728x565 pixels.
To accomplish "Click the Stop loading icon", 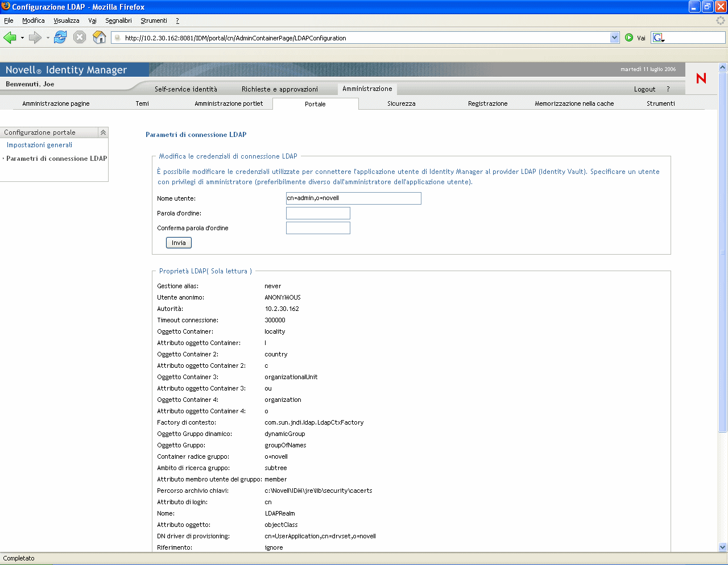I will click(x=80, y=38).
